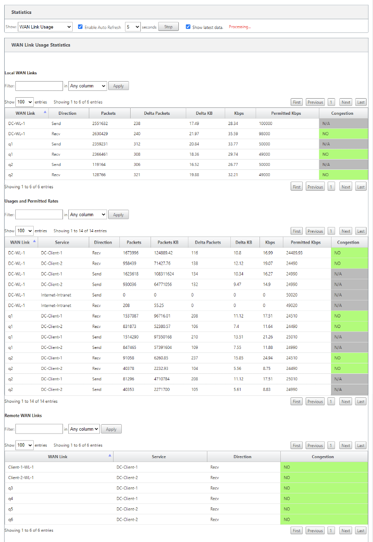Viewport: 373px width, 542px height.
Task: Click the red Processing status text
Action: [240, 27]
